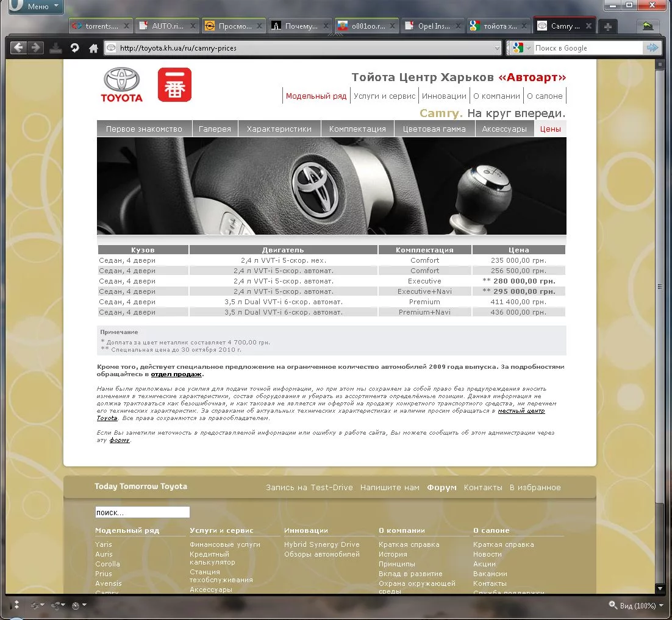672x620 pixels.
Task: Open Hybrid Synergy Drive footer link
Action: [322, 544]
